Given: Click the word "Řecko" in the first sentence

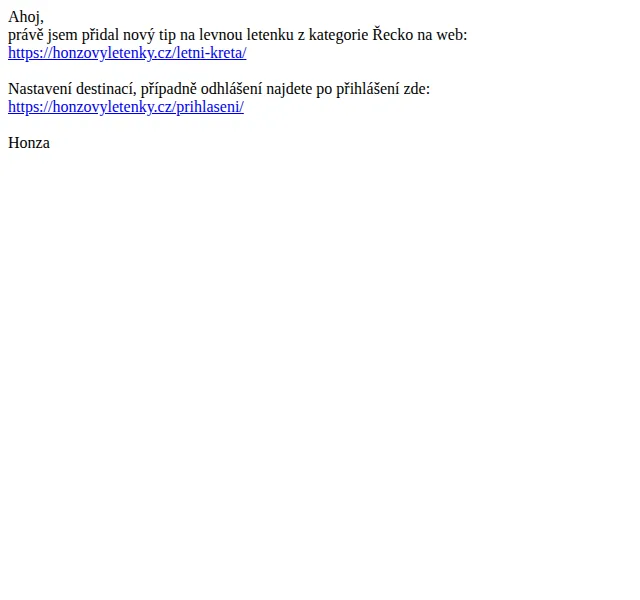Looking at the screenshot, I should coord(393,35).
